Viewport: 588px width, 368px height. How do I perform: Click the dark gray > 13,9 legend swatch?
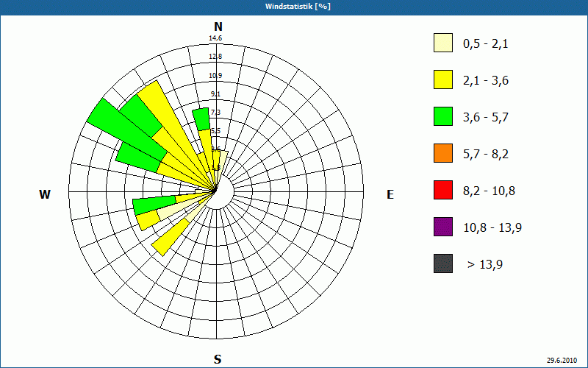[443, 263]
